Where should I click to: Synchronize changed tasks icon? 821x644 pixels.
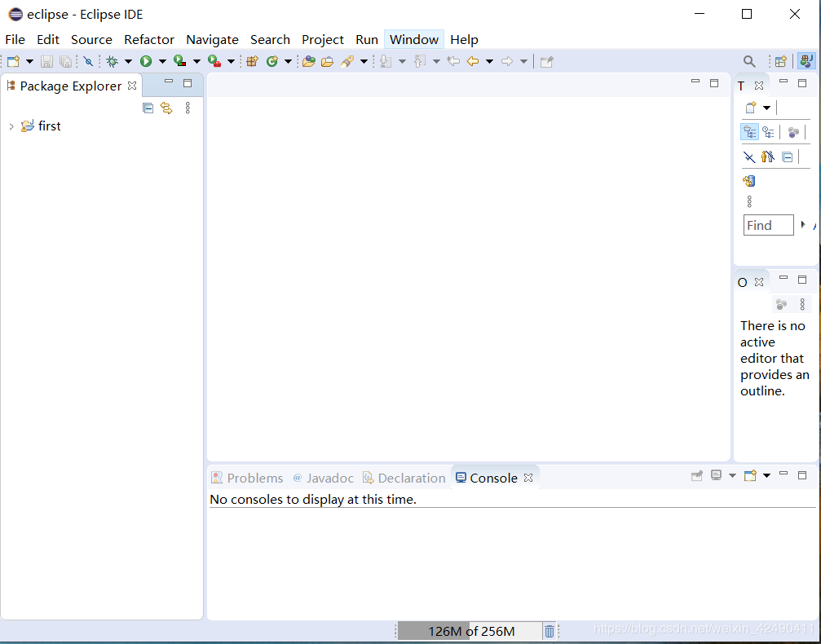(x=749, y=181)
